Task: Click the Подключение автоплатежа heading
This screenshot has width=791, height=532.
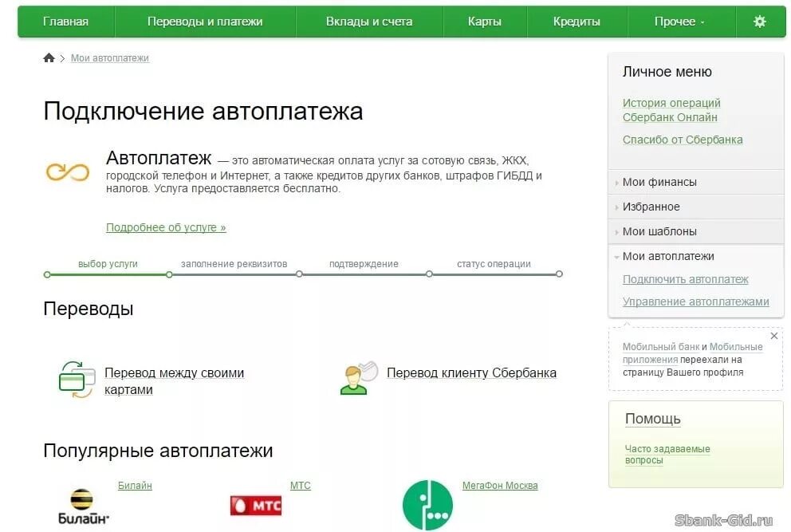Action: (x=203, y=111)
